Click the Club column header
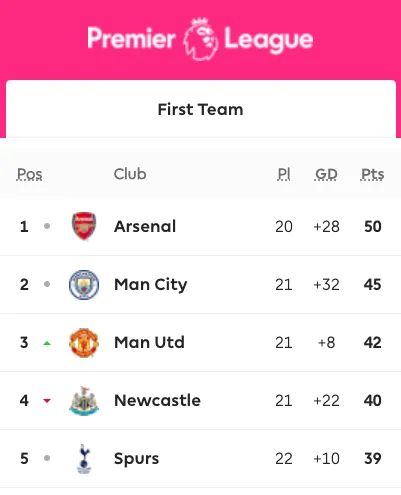 pos(130,174)
